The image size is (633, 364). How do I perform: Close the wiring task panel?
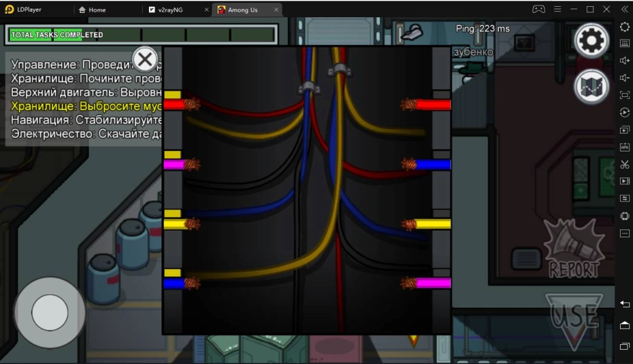[x=145, y=61]
